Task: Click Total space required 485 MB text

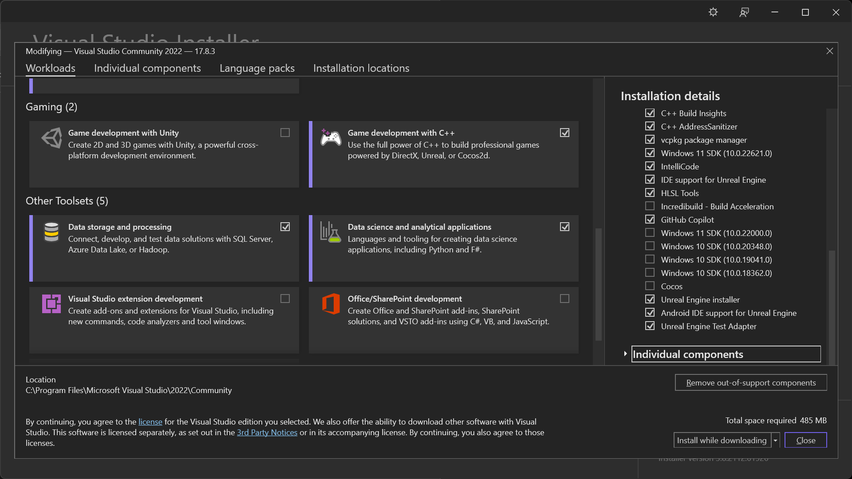Action: (776, 420)
